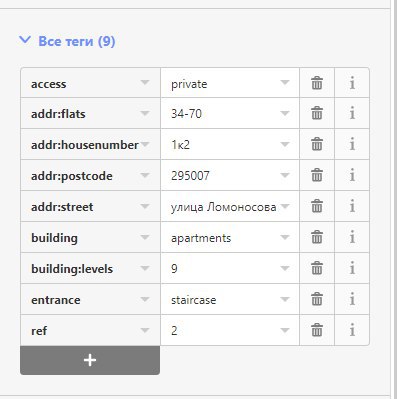The width and height of the screenshot is (399, 399).
Task: Delete the access tag with trash icon
Action: (x=317, y=83)
